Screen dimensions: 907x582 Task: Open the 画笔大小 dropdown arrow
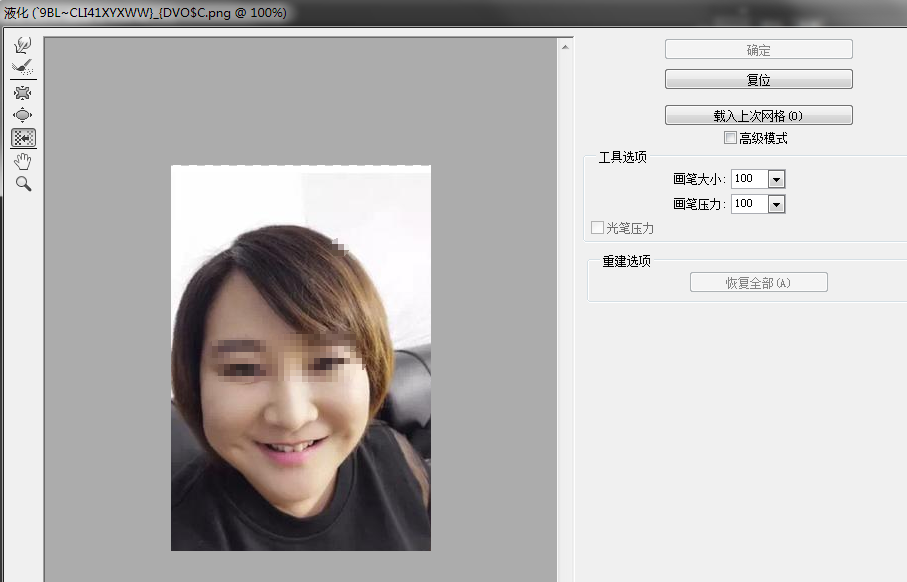coord(776,179)
